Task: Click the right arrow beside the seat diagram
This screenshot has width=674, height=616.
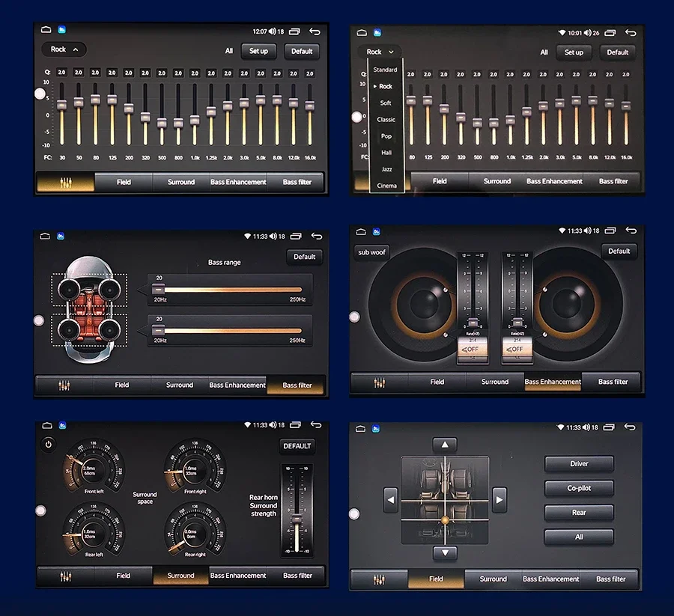Action: pyautogui.click(x=499, y=499)
